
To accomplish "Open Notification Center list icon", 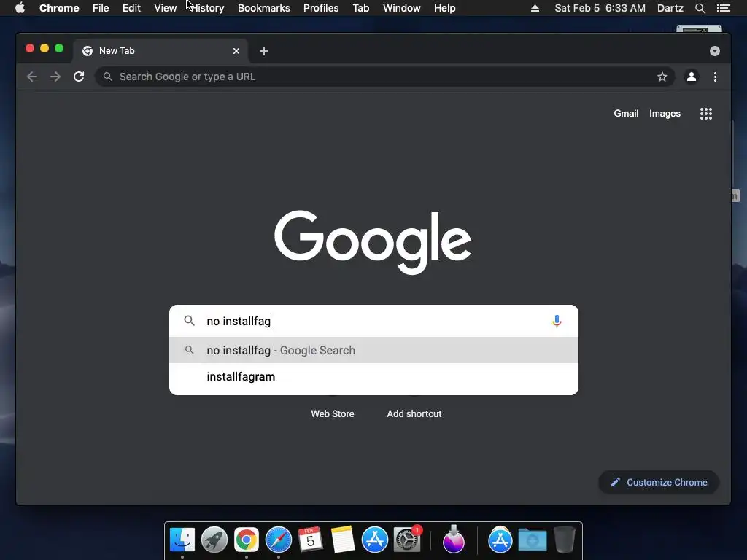I will click(724, 8).
